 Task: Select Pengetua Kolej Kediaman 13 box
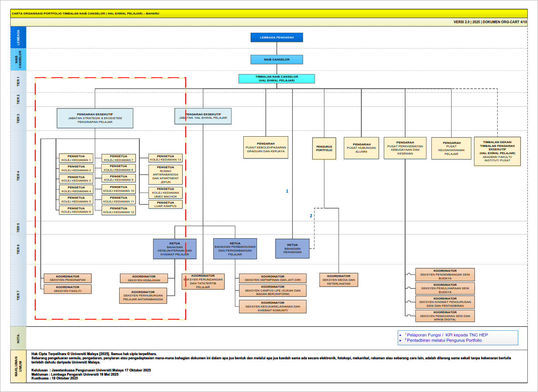point(165,158)
